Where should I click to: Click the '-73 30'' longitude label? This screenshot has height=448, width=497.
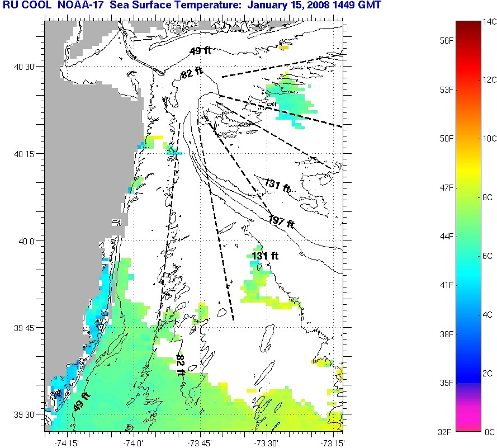[267, 443]
